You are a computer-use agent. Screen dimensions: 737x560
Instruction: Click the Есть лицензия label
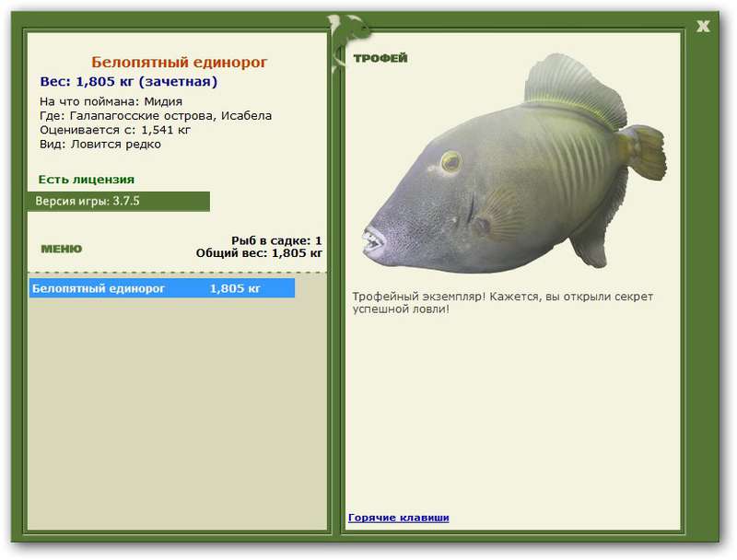[87, 180]
